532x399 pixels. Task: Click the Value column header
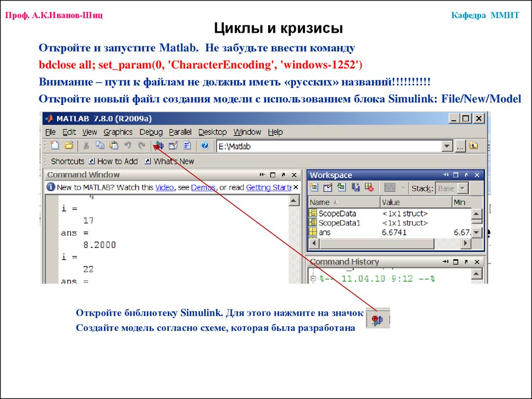[416, 202]
